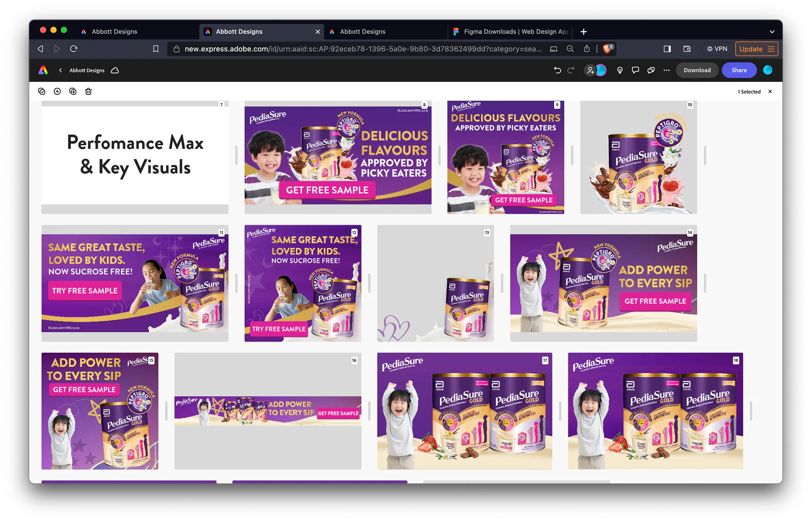The width and height of the screenshot is (812, 522).
Task: Click the Abbott Designs project title
Action: [87, 70]
